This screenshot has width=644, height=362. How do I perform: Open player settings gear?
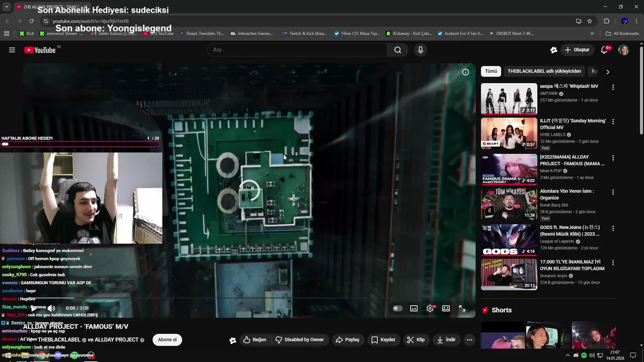pos(430,308)
